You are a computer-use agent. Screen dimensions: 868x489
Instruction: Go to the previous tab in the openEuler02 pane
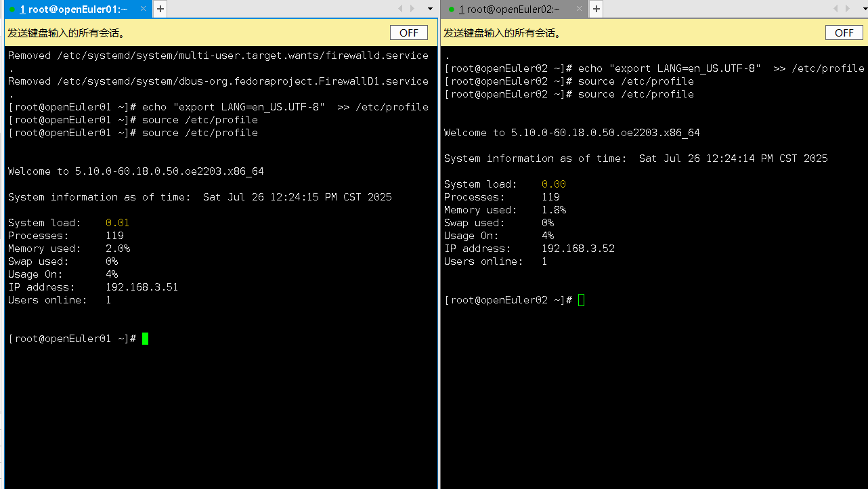pyautogui.click(x=836, y=9)
